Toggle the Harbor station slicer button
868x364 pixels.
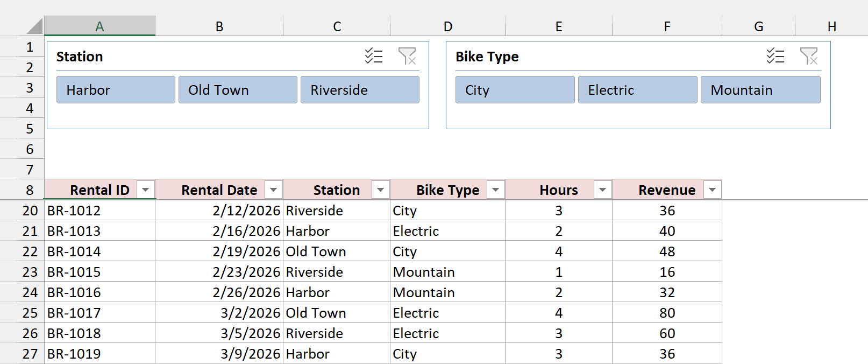click(116, 89)
